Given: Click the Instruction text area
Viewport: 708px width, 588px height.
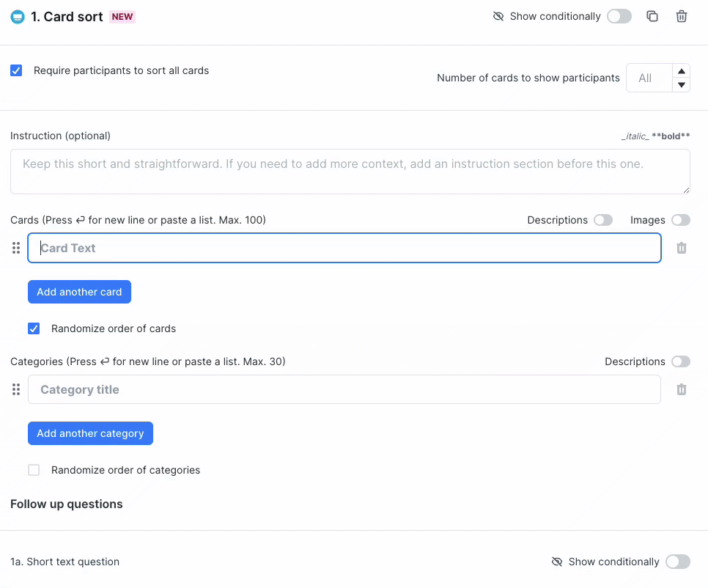Looking at the screenshot, I should pyautogui.click(x=350, y=172).
